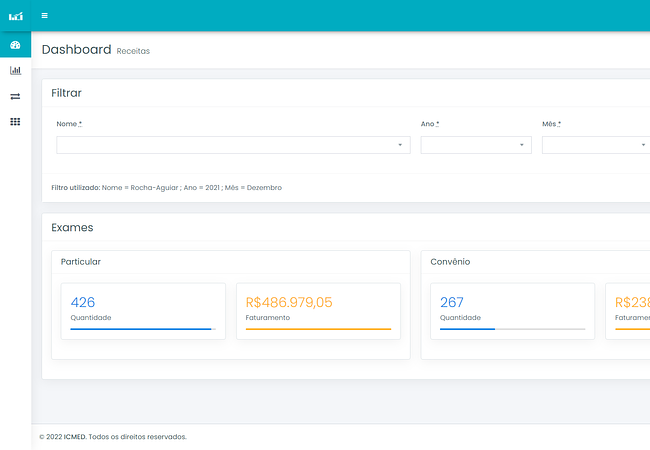Click the Mês field label
Image resolution: width=650 pixels, height=450 pixels.
point(551,124)
